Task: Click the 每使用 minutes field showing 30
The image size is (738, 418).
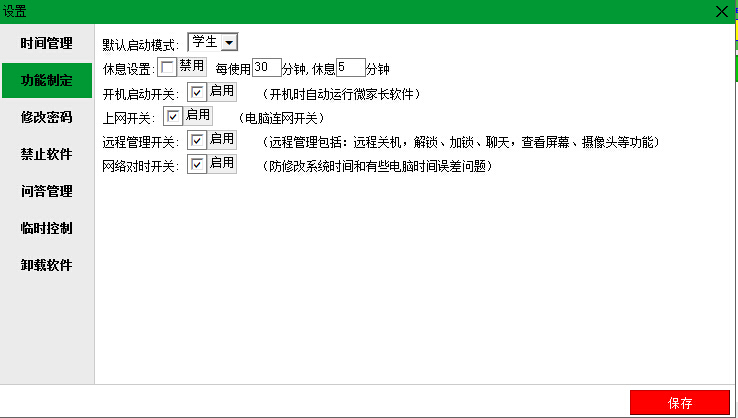Action: point(267,68)
